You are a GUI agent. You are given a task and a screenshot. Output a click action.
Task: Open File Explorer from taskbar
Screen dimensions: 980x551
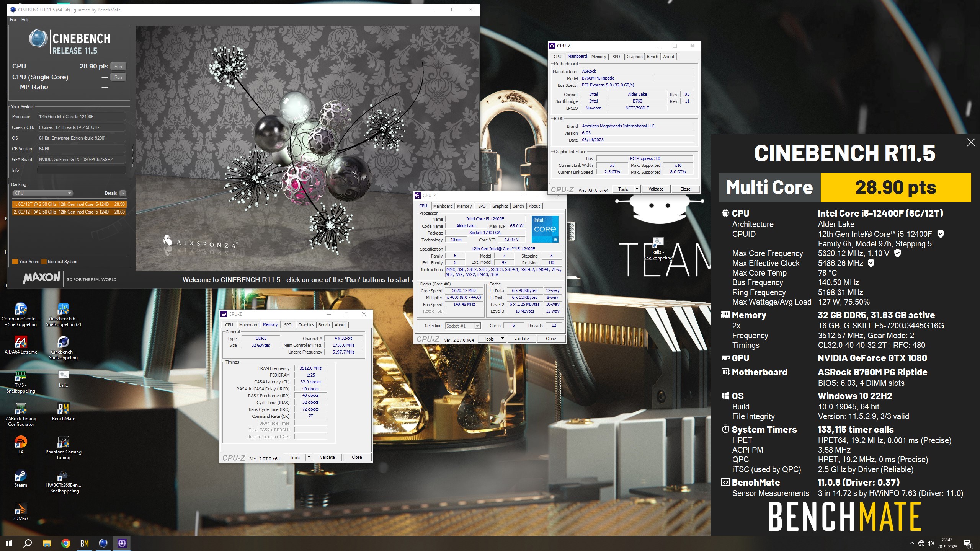[x=47, y=543]
